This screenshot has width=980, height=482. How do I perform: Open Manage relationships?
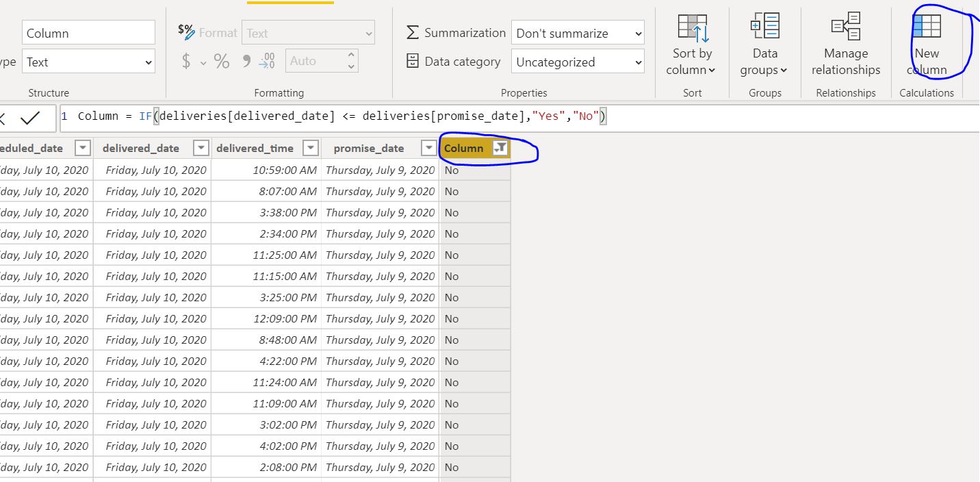pyautogui.click(x=846, y=45)
